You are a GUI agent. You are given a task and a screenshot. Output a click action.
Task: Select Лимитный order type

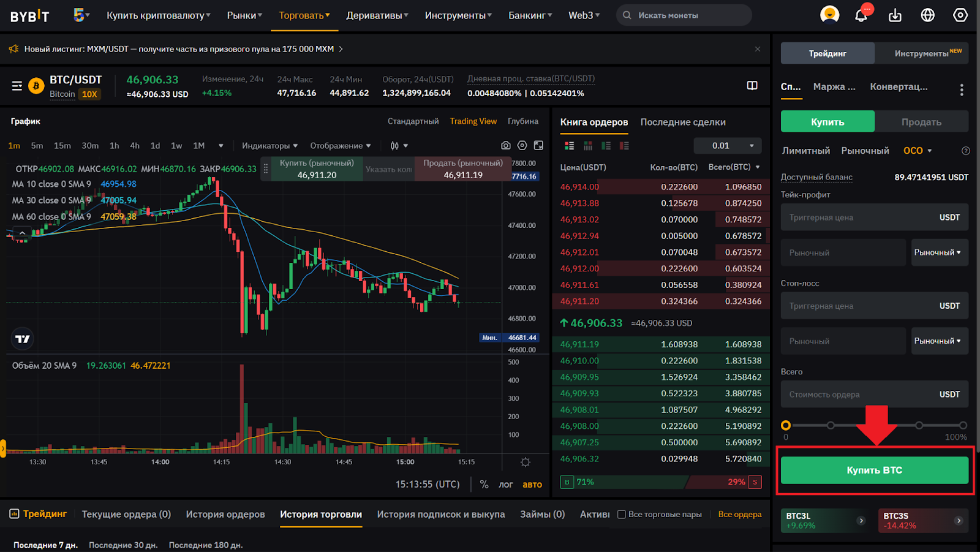pos(806,151)
